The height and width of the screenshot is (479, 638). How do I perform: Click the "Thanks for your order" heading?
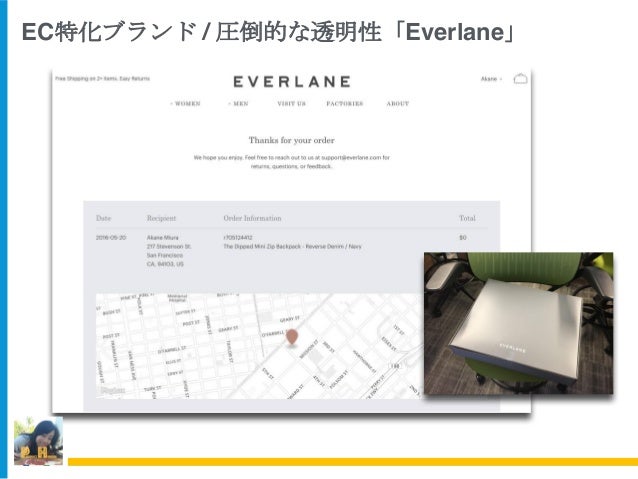pos(292,140)
